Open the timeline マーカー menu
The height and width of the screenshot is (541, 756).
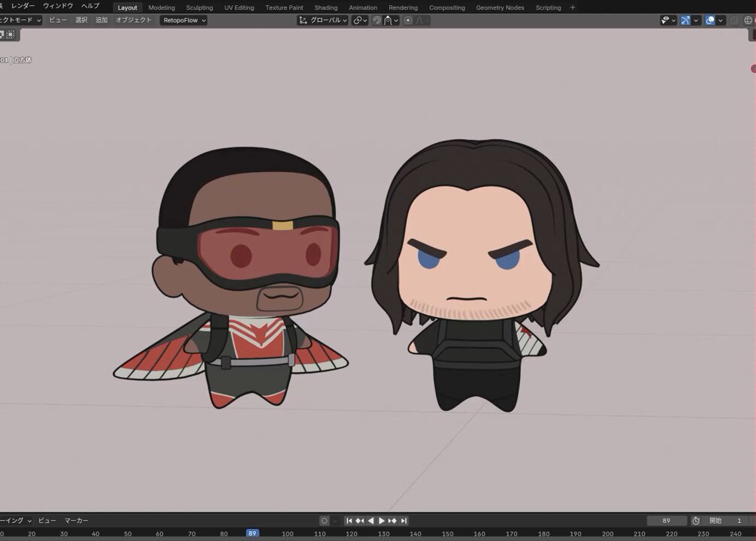76,521
